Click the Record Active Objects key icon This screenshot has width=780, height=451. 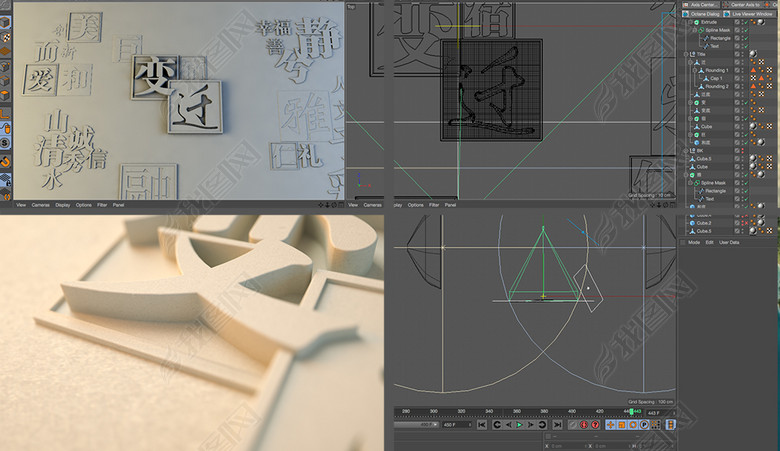tap(573, 425)
